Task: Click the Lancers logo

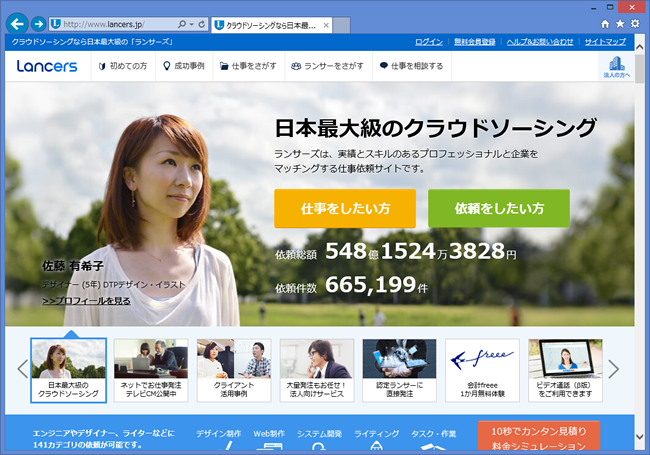Action: pyautogui.click(x=46, y=66)
